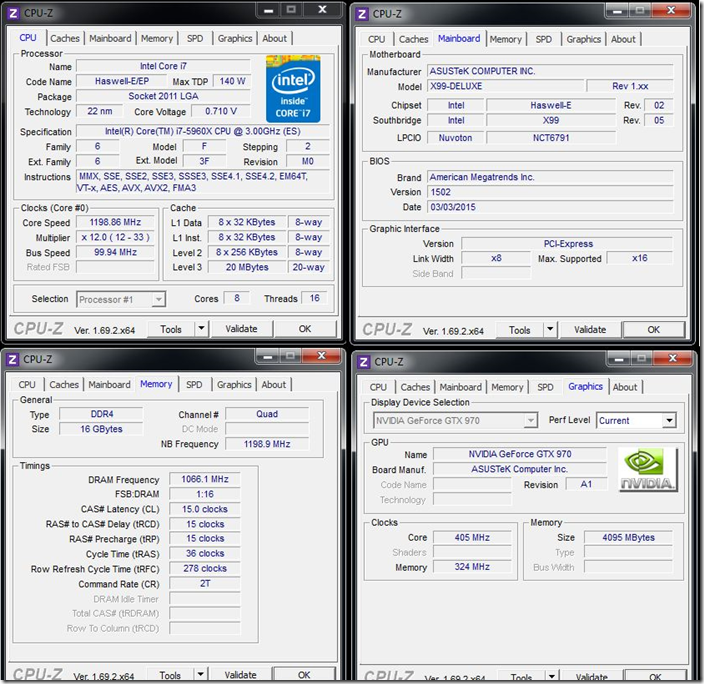Screen dimensions: 704x684
Task: Open the SPD tab in the Mainboard window
Action: [x=544, y=40]
